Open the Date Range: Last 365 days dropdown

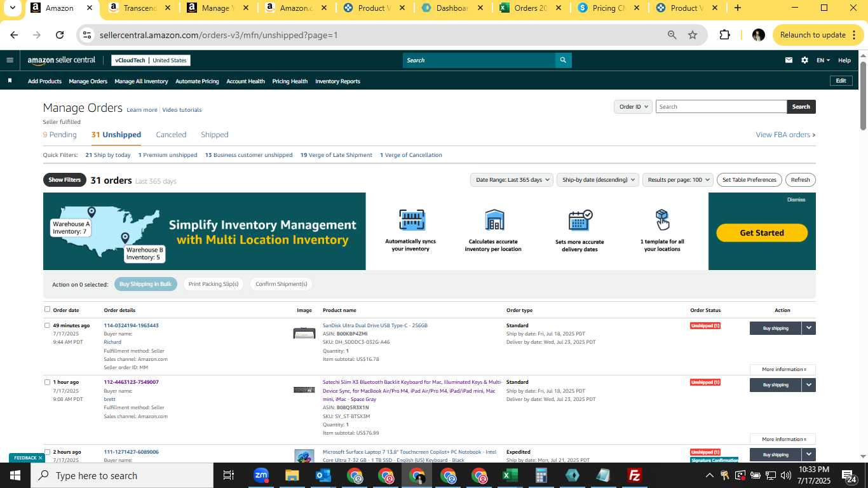512,180
